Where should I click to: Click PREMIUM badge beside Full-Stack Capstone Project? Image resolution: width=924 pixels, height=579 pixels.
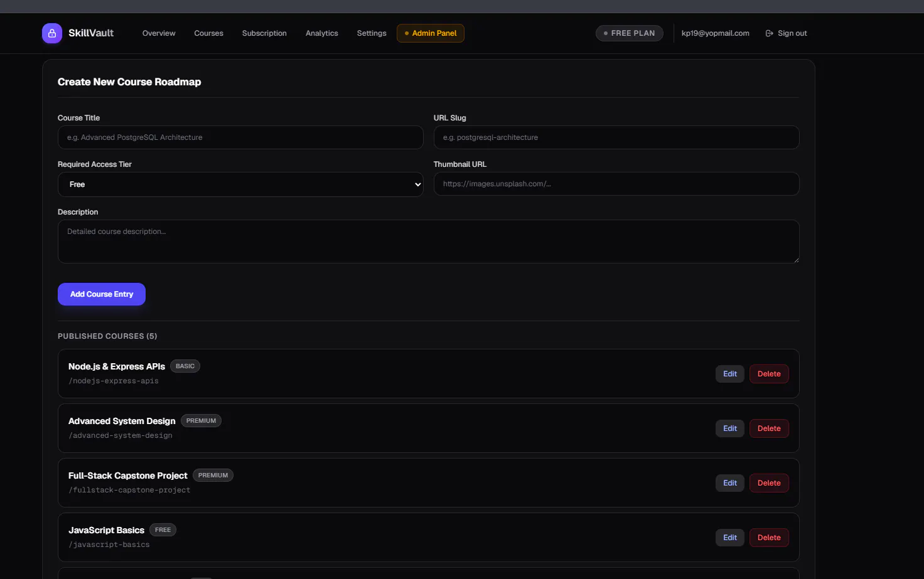213,475
